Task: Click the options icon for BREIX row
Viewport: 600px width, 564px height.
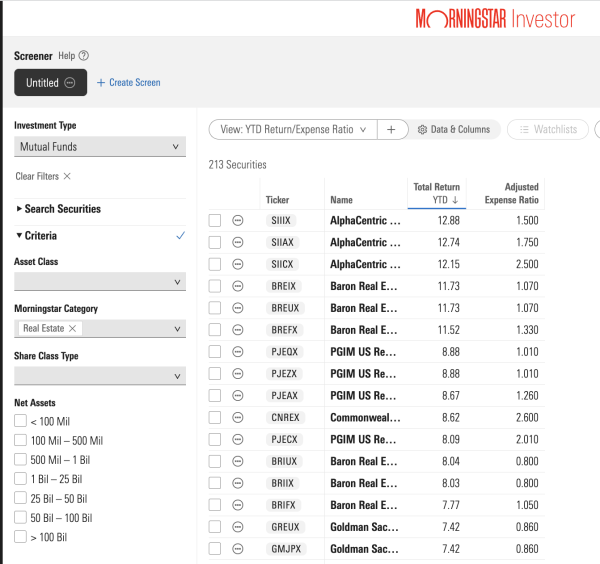Action: point(238,286)
